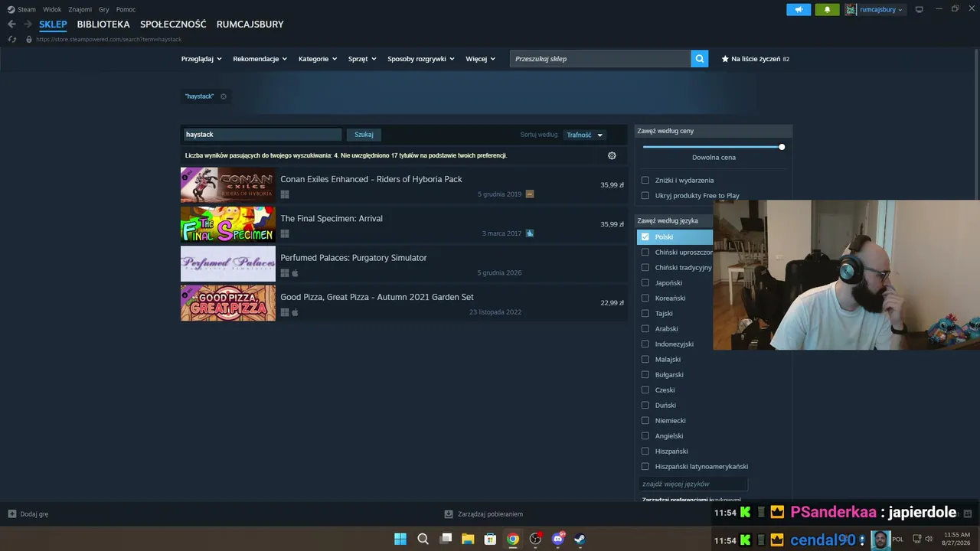Check the Niemiecki language filter
The image size is (980, 551).
click(x=645, y=421)
